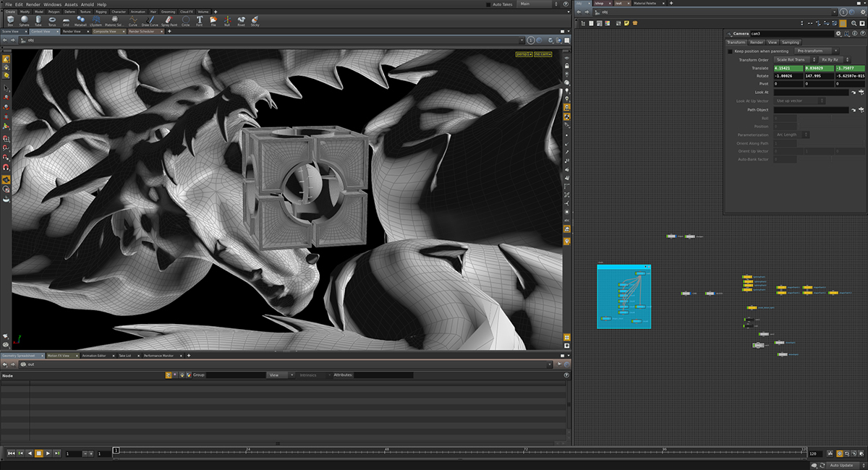
Task: Open the Auto Update dropdown
Action: pyautogui.click(x=848, y=465)
